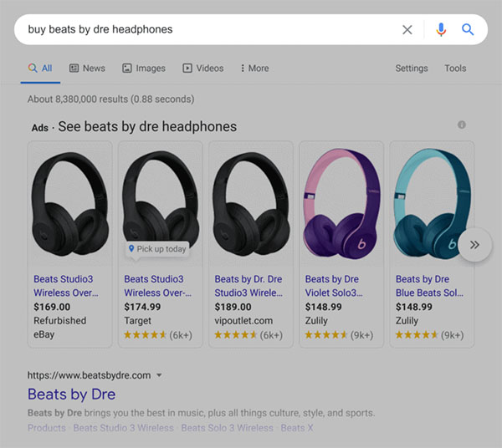The width and height of the screenshot is (502, 448).
Task: Click the $169.00 price
Action: (52, 307)
